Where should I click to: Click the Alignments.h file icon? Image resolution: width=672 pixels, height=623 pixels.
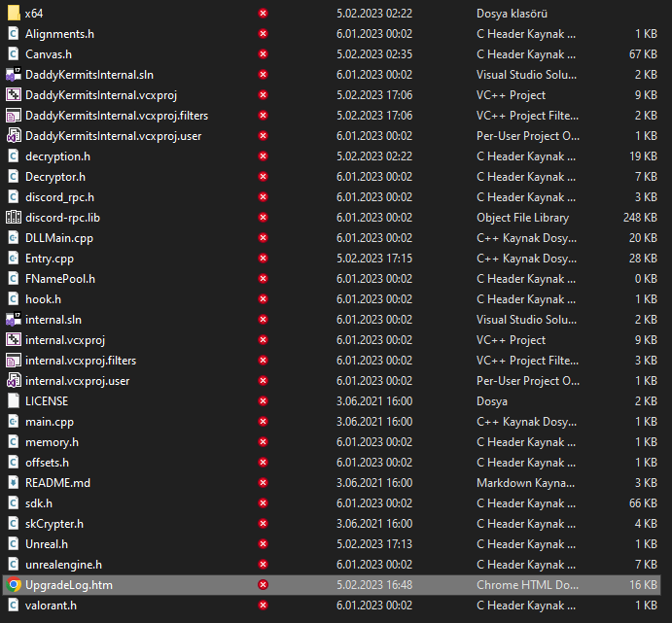tap(14, 34)
